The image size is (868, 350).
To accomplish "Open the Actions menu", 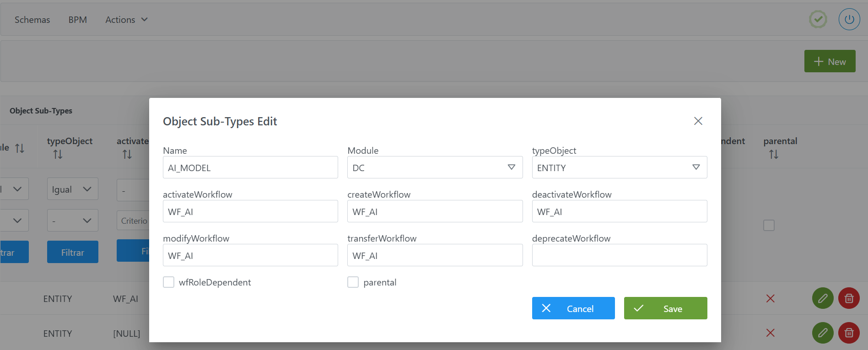I will [x=126, y=20].
